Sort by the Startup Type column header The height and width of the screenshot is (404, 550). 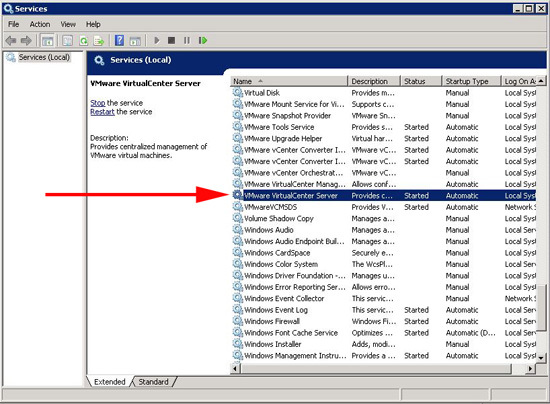pyautogui.click(x=471, y=81)
